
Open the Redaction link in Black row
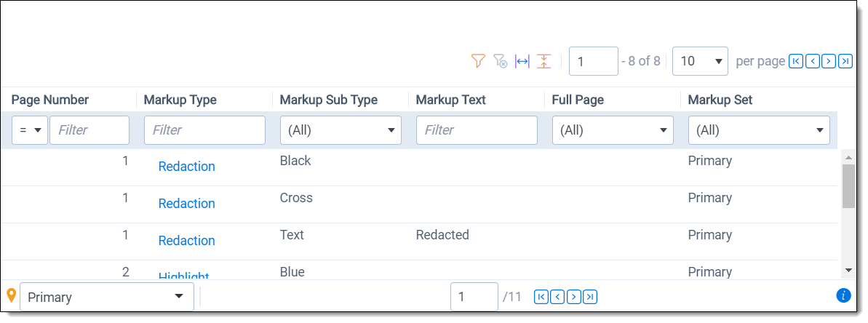pos(187,167)
